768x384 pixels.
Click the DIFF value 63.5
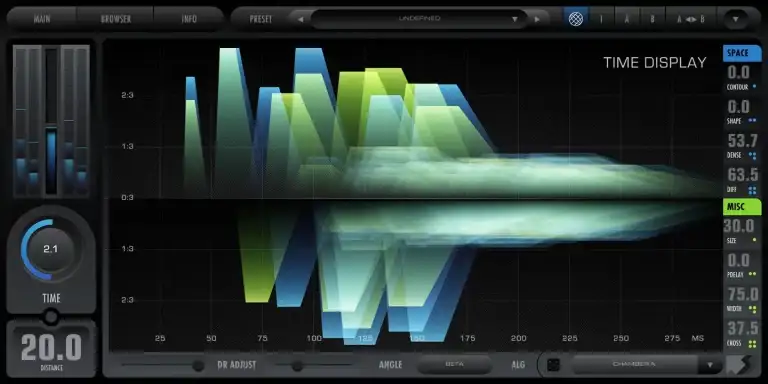click(743, 175)
